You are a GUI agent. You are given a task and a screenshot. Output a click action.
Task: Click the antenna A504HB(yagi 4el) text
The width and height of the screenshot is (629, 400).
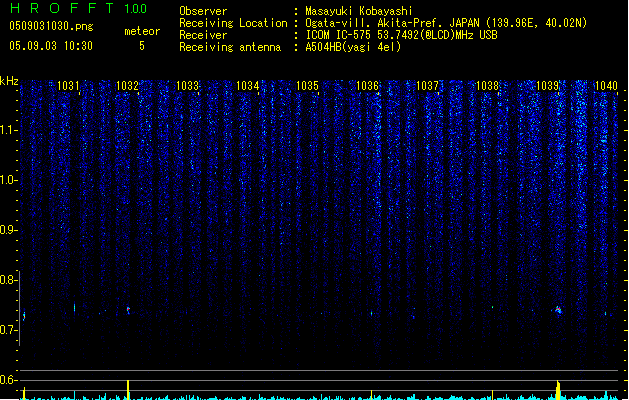[x=353, y=47]
